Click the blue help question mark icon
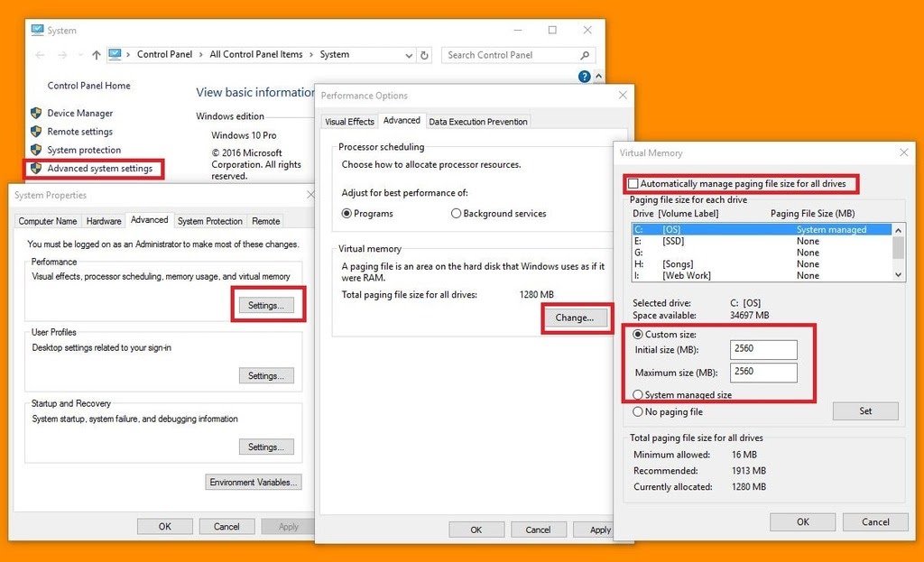 point(585,77)
